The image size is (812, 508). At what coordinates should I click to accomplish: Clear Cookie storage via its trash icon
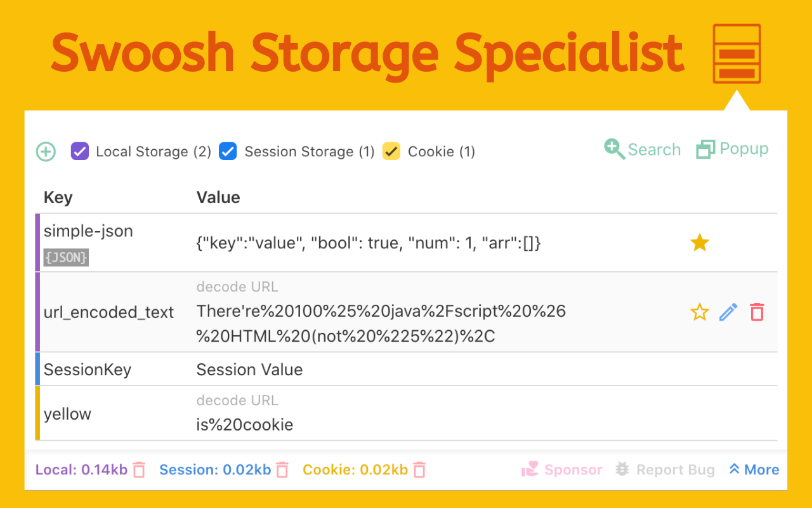pyautogui.click(x=419, y=469)
